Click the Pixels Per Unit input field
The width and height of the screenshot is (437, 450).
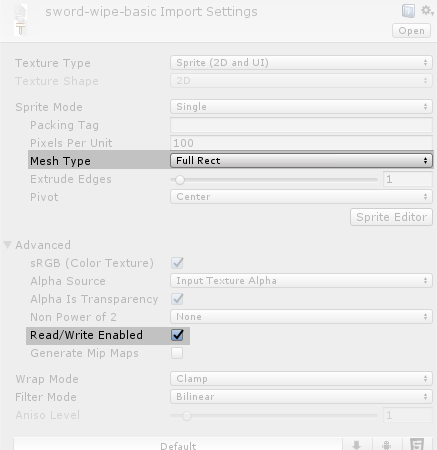pyautogui.click(x=301, y=143)
